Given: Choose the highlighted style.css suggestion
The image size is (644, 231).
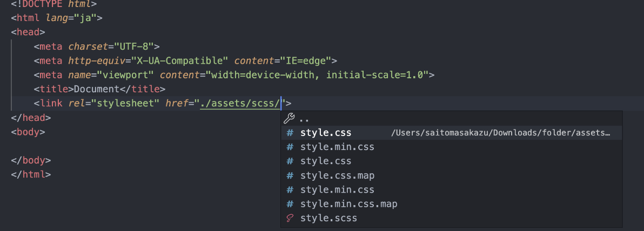Looking at the screenshot, I should click(326, 133).
